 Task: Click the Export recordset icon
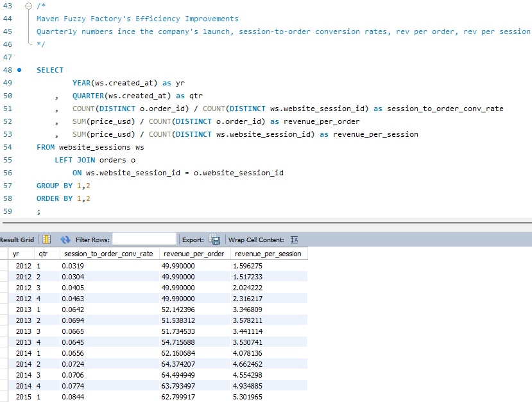215,239
